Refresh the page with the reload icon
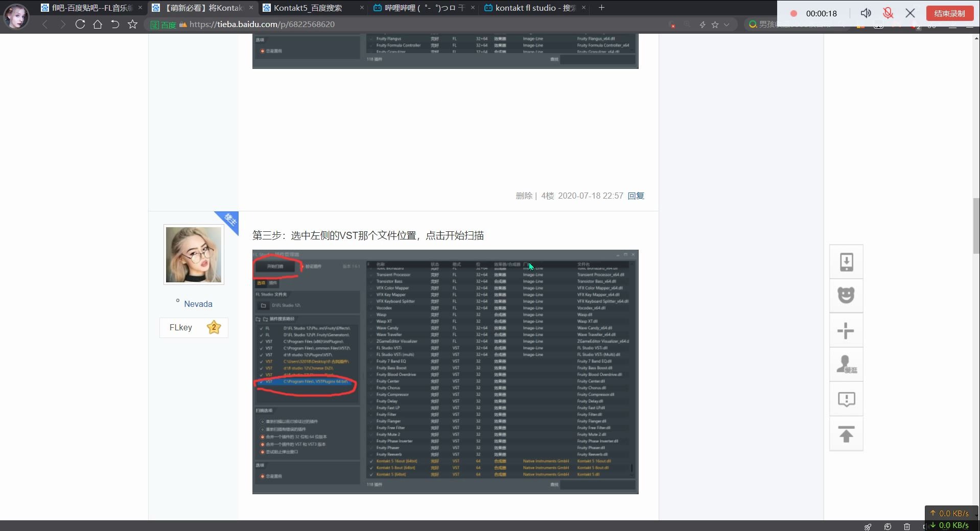Viewport: 980px width, 531px height. 80,24
